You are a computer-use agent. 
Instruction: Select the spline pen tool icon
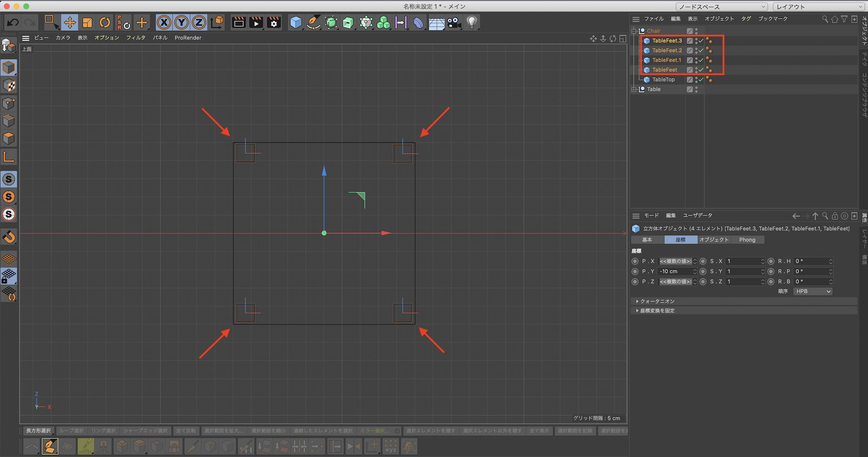pos(313,23)
